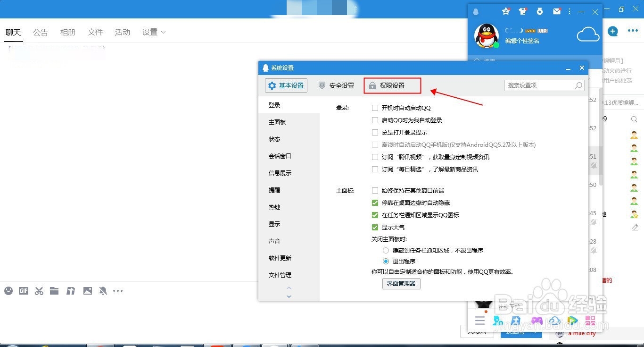Open the 相册 tab in group window
Image resolution: width=644 pixels, height=347 pixels.
point(68,32)
